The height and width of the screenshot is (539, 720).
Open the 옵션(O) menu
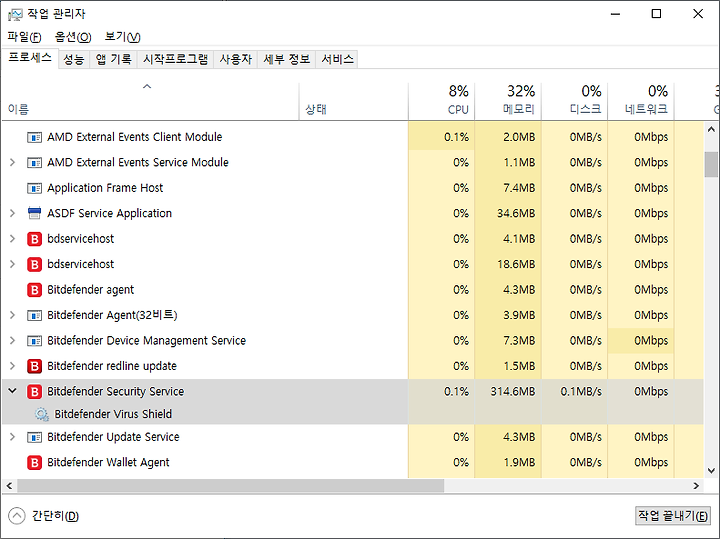[73, 37]
